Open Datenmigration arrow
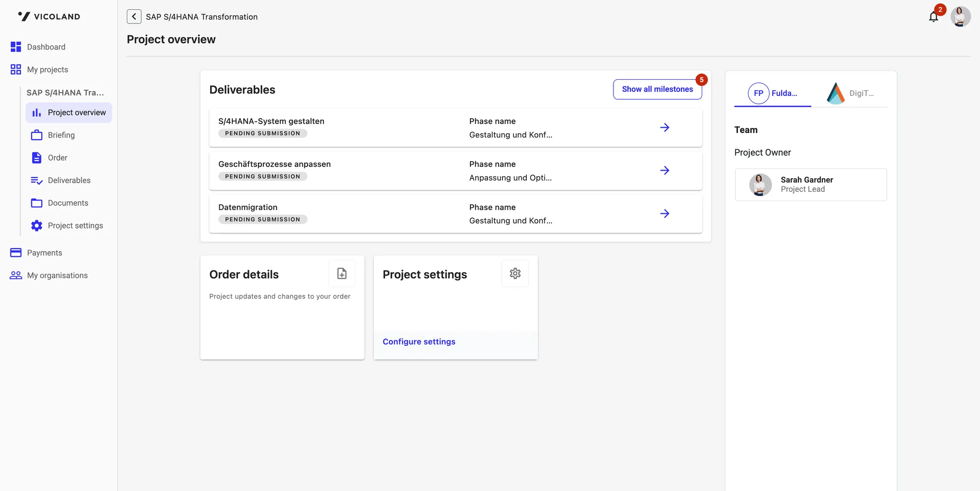This screenshot has height=491, width=980. [664, 213]
